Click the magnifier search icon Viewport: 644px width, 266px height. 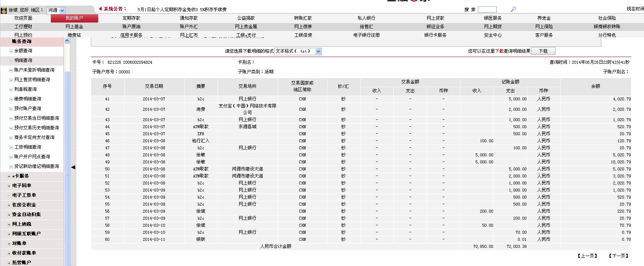pos(513,9)
